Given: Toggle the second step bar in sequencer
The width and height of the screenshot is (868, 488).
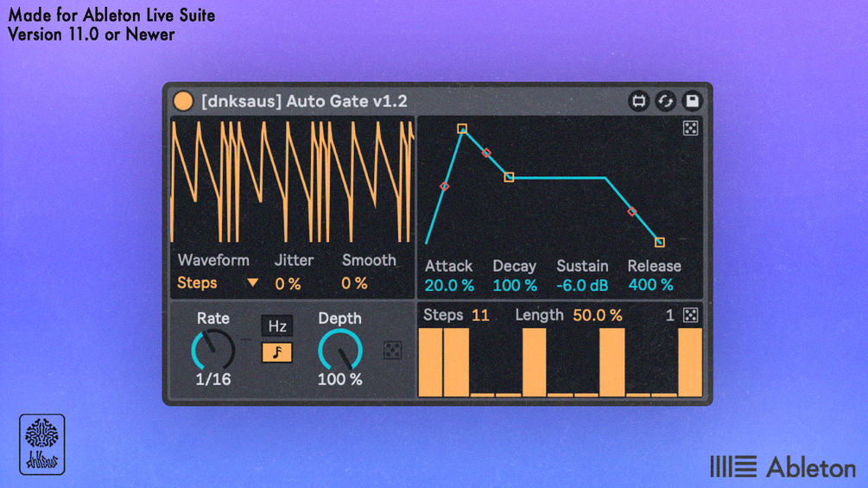Looking at the screenshot, I should (x=456, y=363).
